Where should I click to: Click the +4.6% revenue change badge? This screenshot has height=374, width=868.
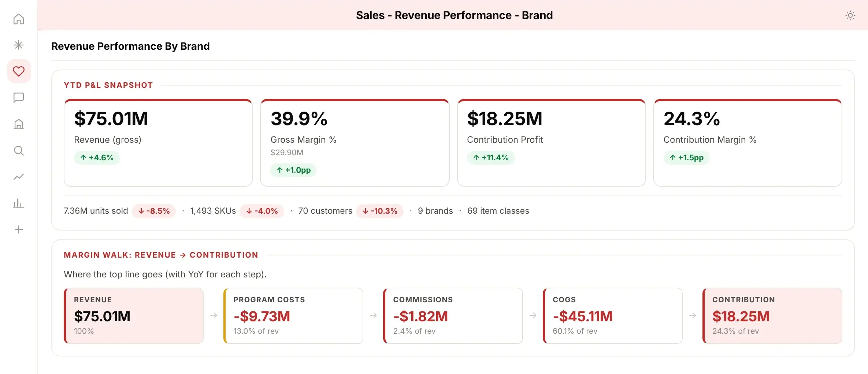click(x=97, y=158)
